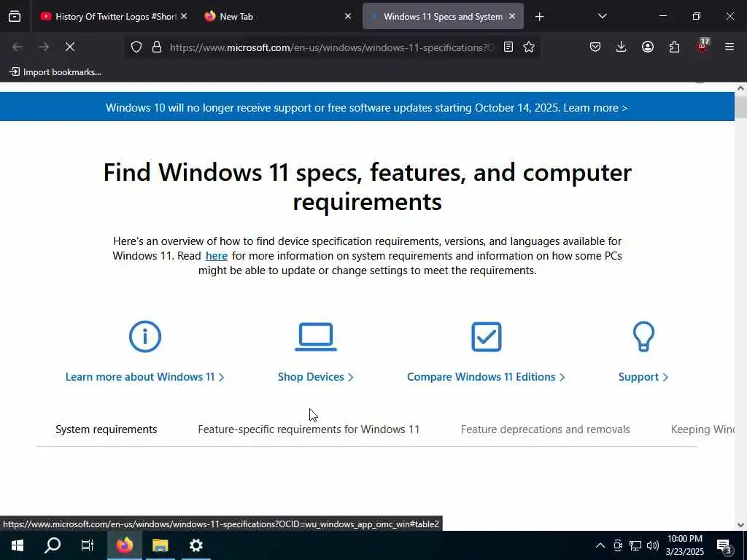Bookmark this page with star icon
747x560 pixels.
point(529,47)
